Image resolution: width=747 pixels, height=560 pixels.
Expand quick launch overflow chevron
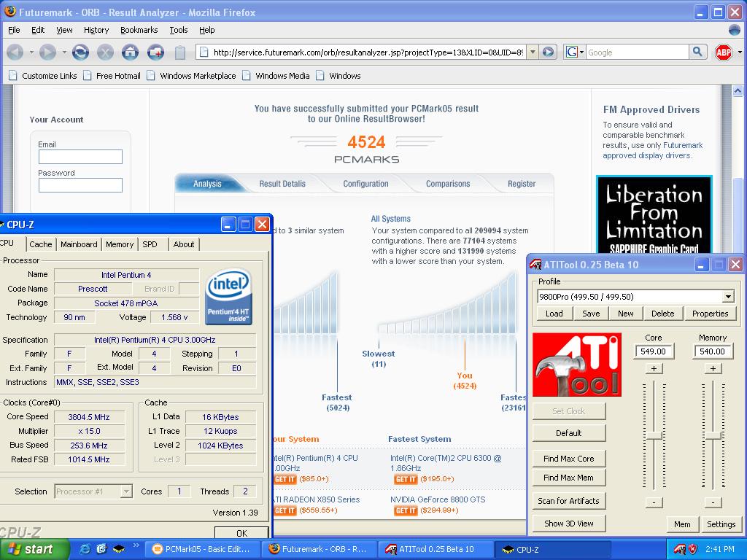[x=136, y=545]
